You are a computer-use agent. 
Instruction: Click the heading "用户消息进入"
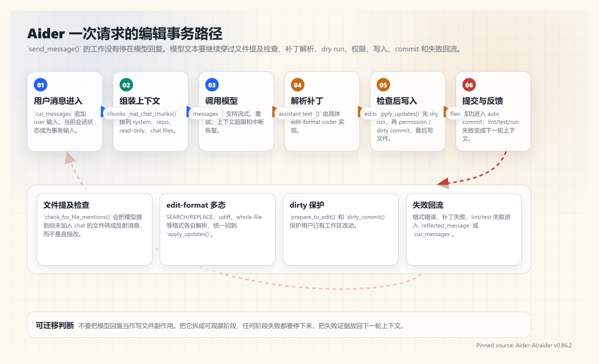58,101
